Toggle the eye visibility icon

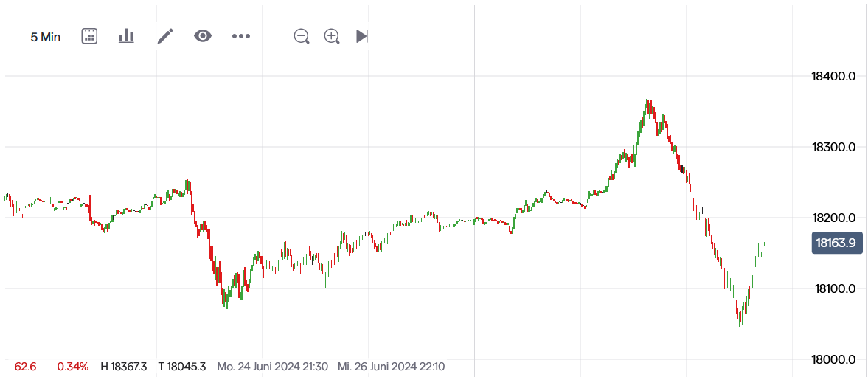(203, 35)
